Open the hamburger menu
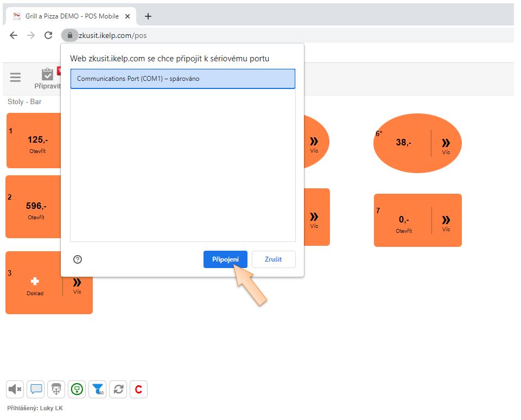Screen dimensions: 521x420 click(15, 78)
